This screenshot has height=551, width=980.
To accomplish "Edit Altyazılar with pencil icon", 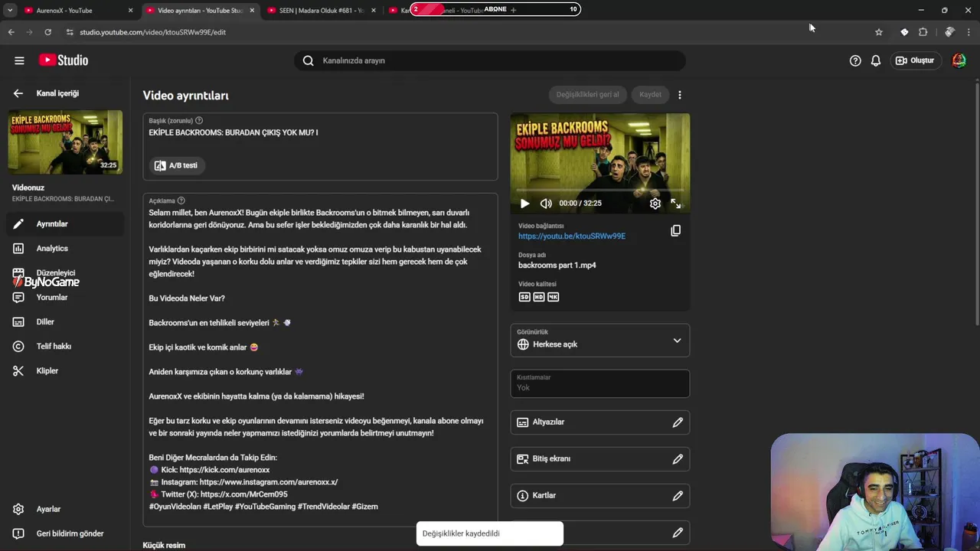I will click(678, 422).
